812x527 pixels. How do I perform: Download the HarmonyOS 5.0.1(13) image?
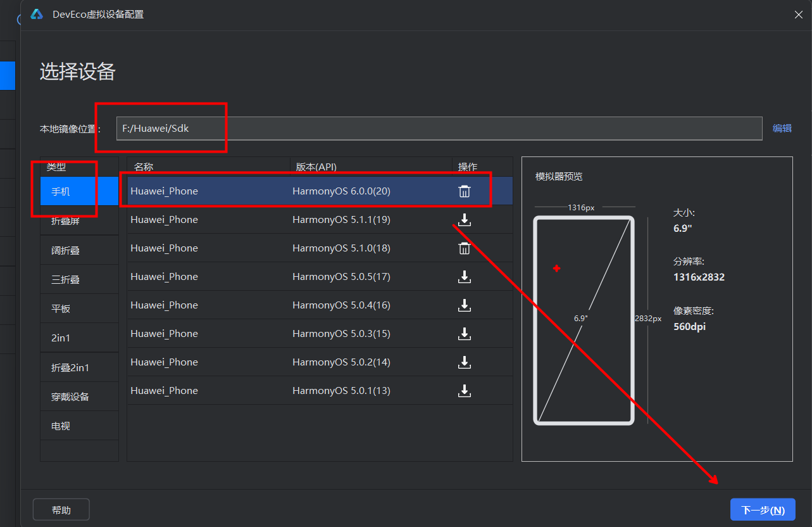(464, 391)
